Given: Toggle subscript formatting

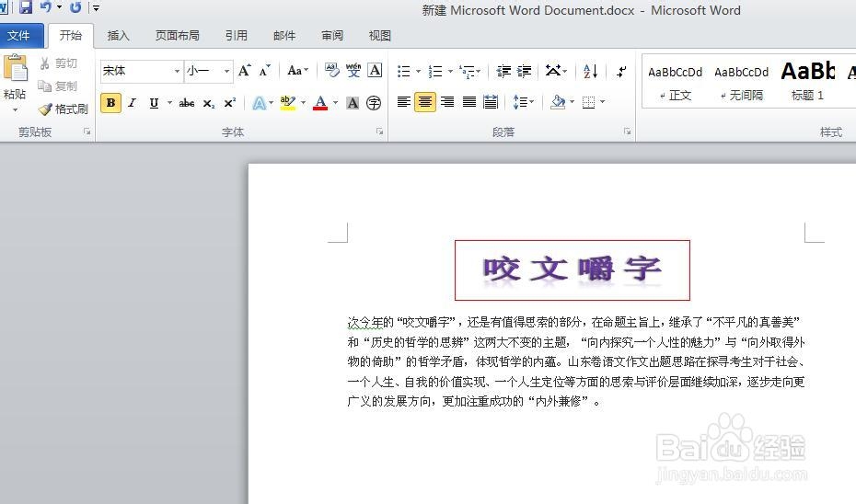Looking at the screenshot, I should 209,103.
